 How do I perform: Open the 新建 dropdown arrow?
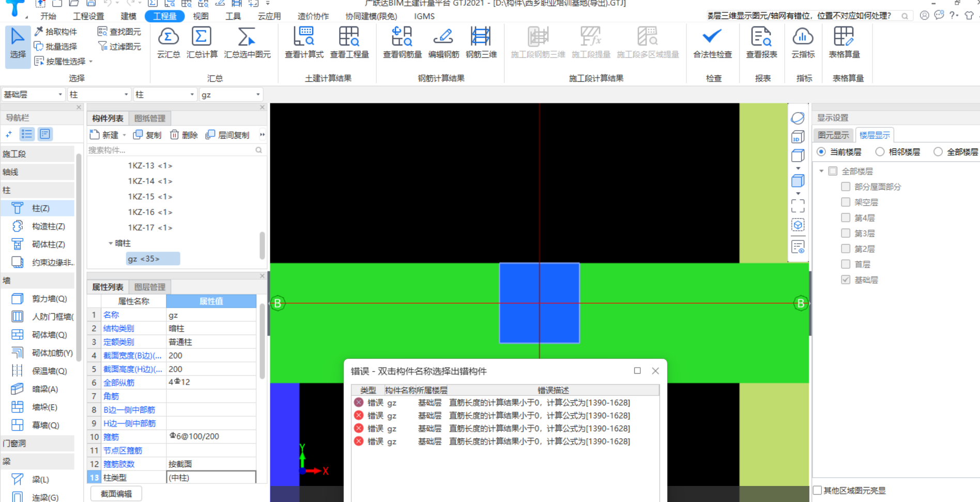coord(125,135)
